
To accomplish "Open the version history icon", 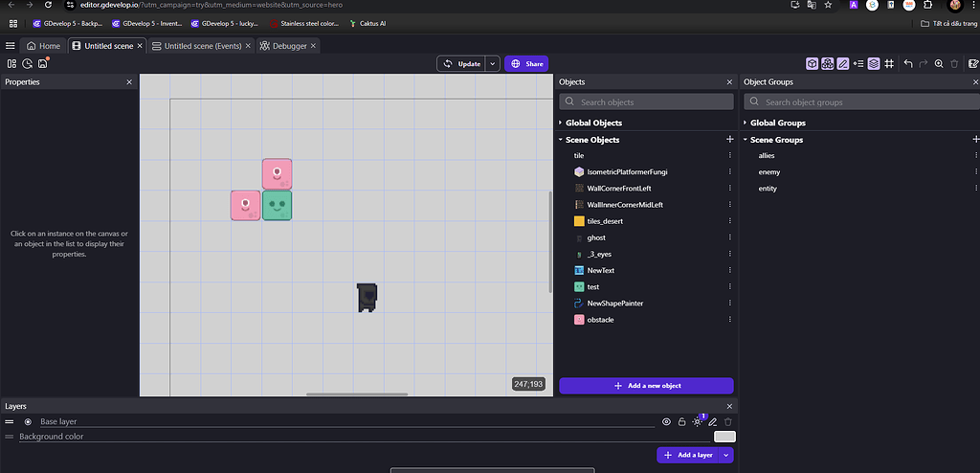I will 27,63.
